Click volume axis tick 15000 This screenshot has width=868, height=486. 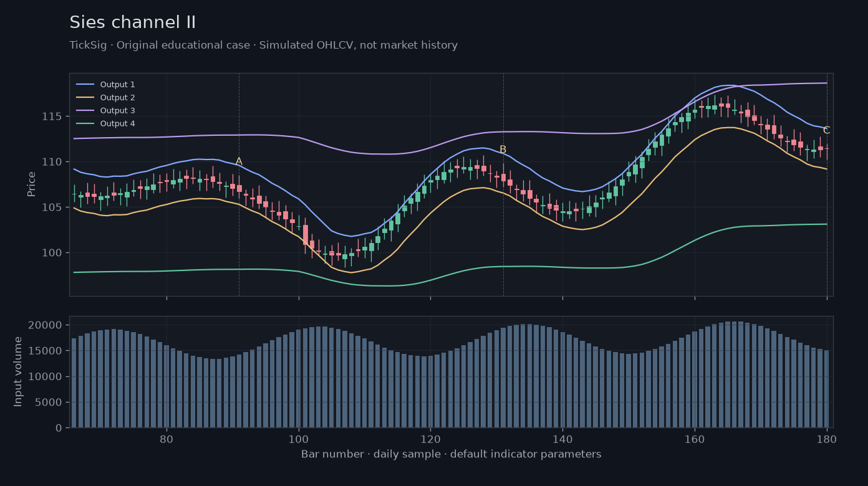click(46, 351)
